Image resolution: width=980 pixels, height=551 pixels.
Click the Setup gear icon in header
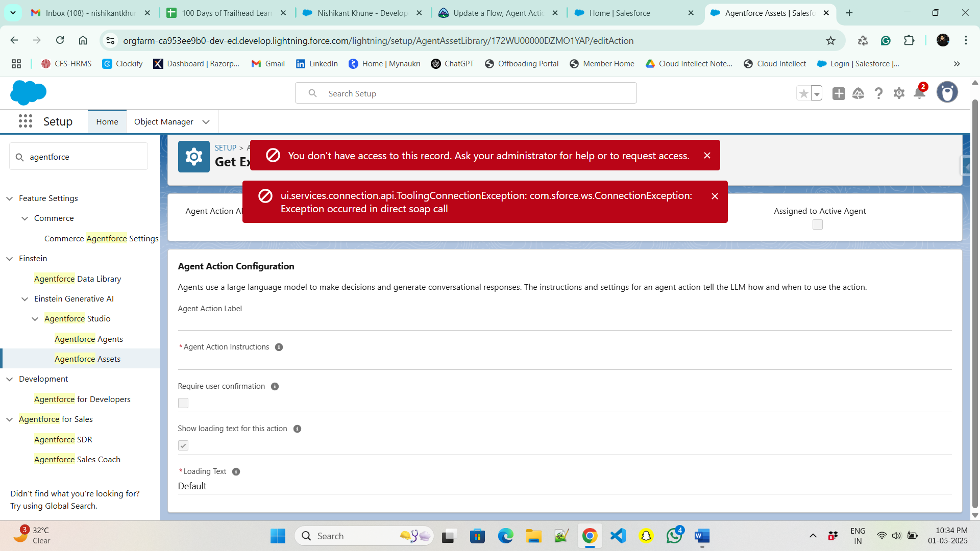coord(899,93)
